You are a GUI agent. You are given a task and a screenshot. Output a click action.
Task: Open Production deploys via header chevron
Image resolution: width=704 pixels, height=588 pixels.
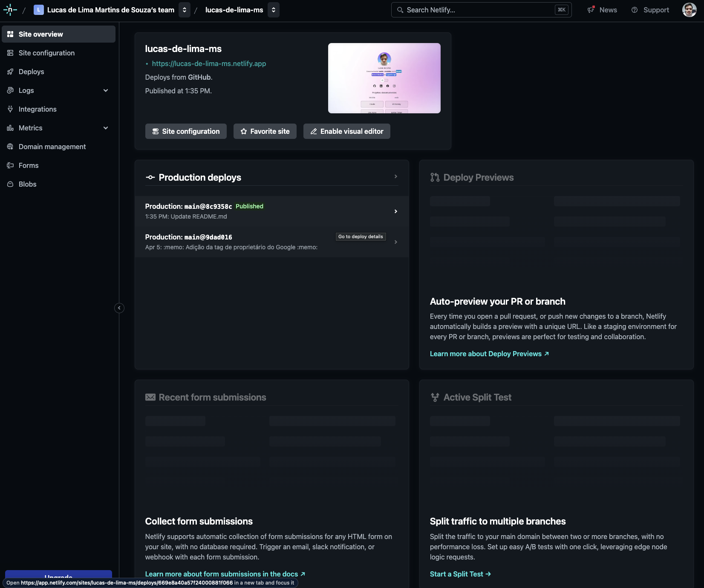point(396,176)
